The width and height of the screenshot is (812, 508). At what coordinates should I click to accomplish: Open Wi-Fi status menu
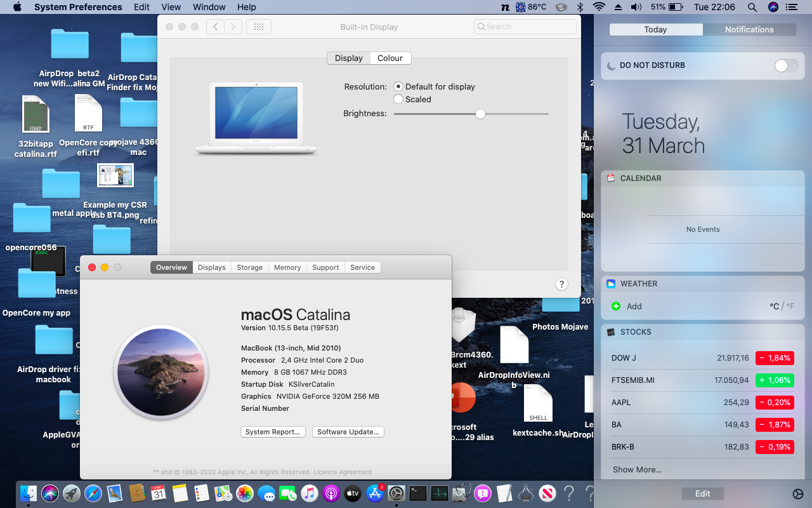click(599, 7)
